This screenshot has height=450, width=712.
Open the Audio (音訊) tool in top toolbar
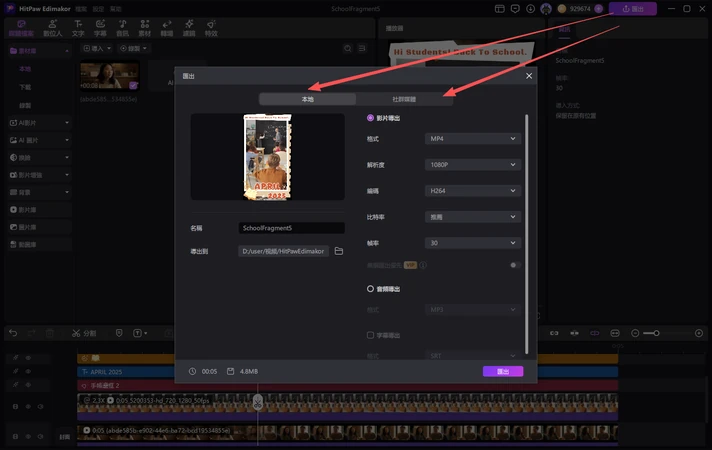123,28
